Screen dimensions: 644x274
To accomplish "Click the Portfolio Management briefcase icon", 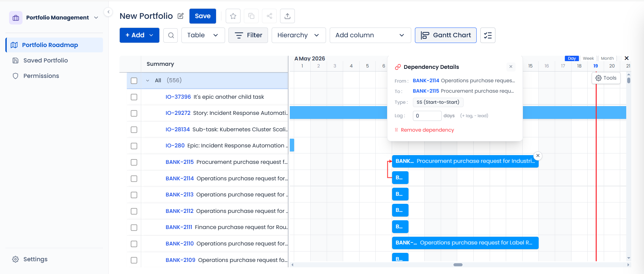I will (16, 18).
